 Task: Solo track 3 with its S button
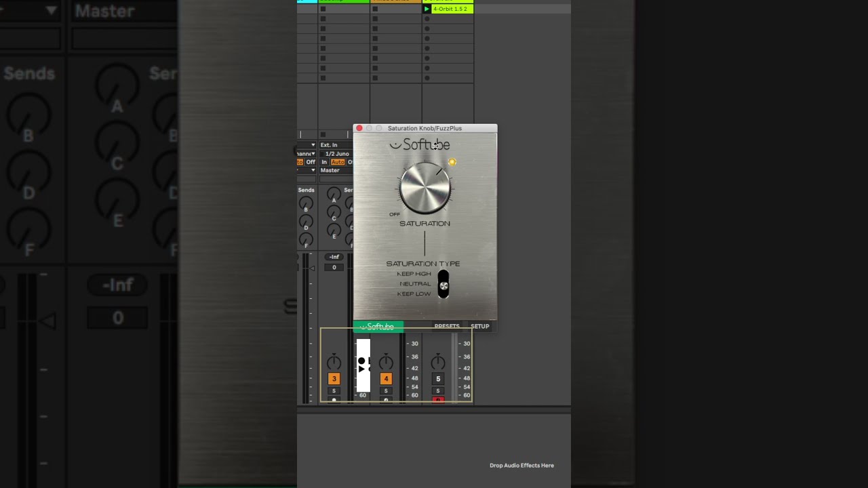tap(334, 391)
